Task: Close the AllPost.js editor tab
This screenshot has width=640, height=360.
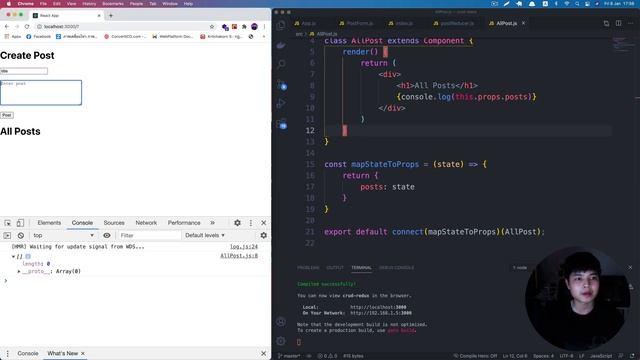Action: 523,23
